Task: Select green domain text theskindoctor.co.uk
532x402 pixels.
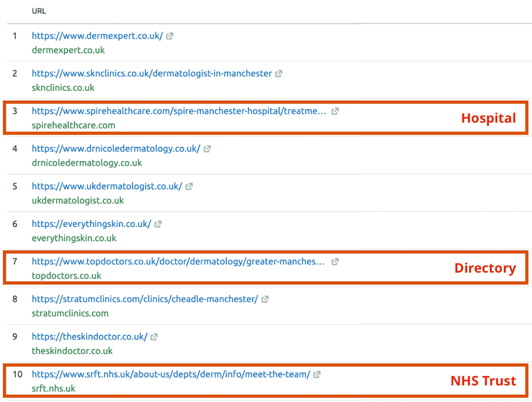Action: pos(72,351)
